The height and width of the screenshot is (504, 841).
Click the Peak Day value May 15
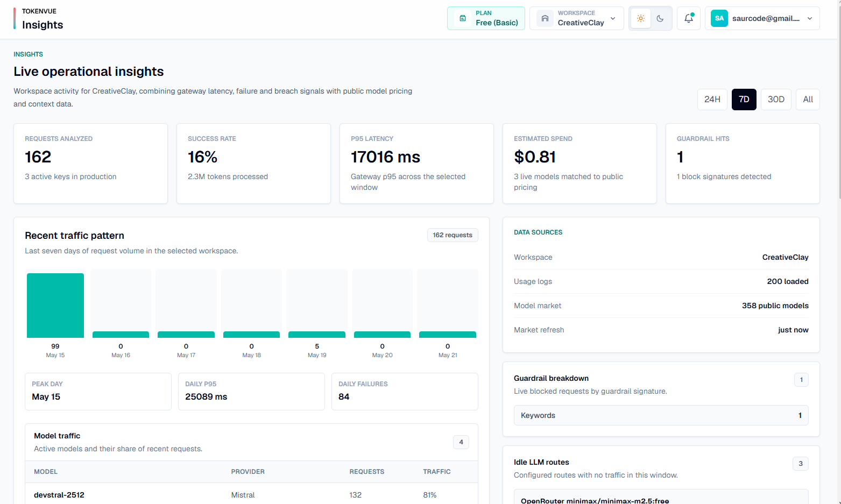pyautogui.click(x=46, y=397)
